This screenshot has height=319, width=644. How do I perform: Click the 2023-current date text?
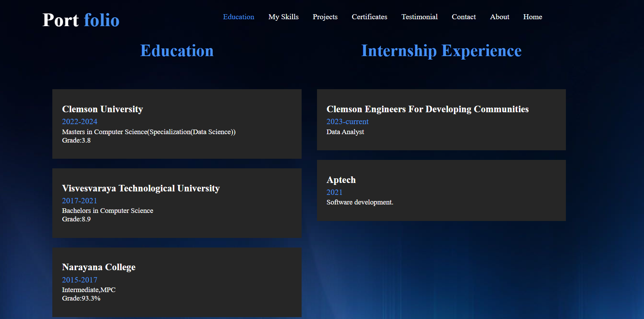click(x=347, y=121)
